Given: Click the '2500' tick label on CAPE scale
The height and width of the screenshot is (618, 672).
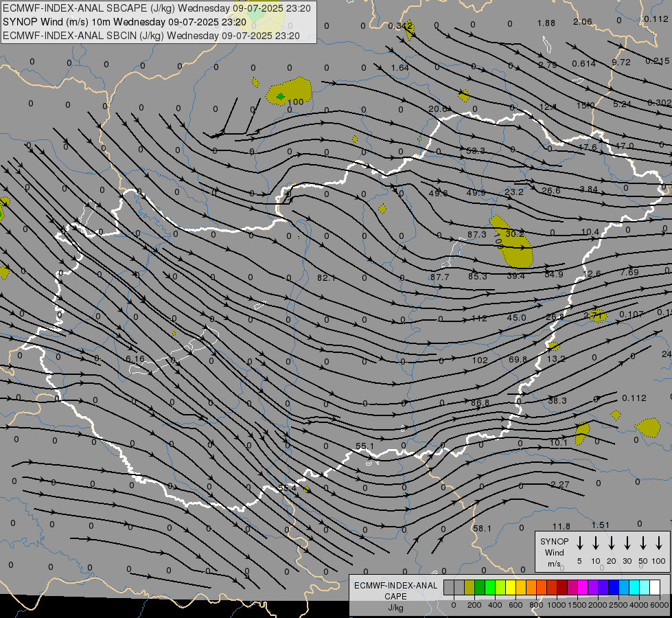Looking at the screenshot, I should 618,605.
